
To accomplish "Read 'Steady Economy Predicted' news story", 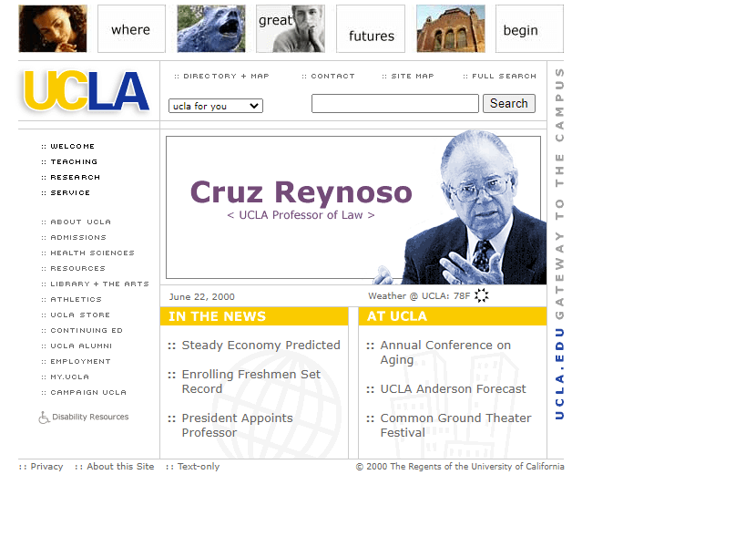I will point(261,346).
